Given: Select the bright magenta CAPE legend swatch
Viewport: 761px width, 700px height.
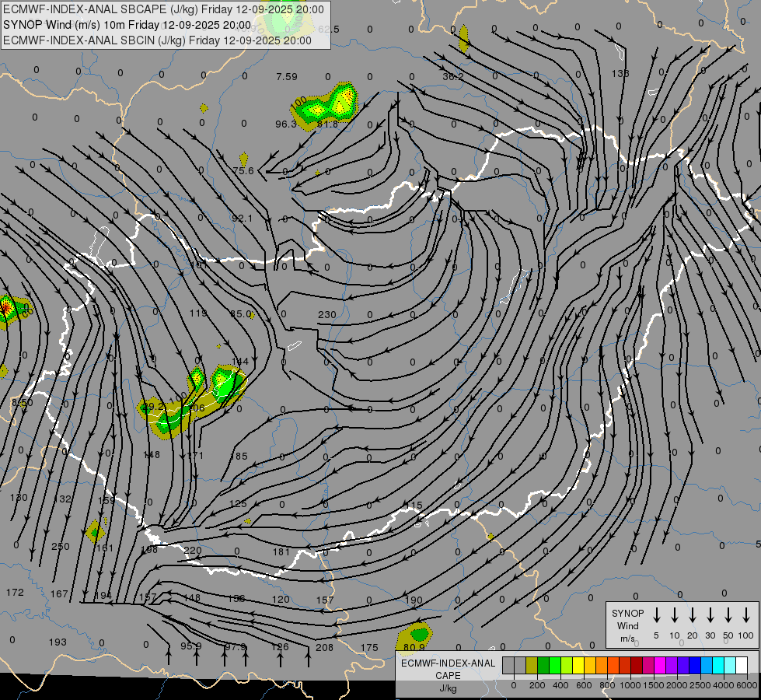Looking at the screenshot, I should (660, 666).
